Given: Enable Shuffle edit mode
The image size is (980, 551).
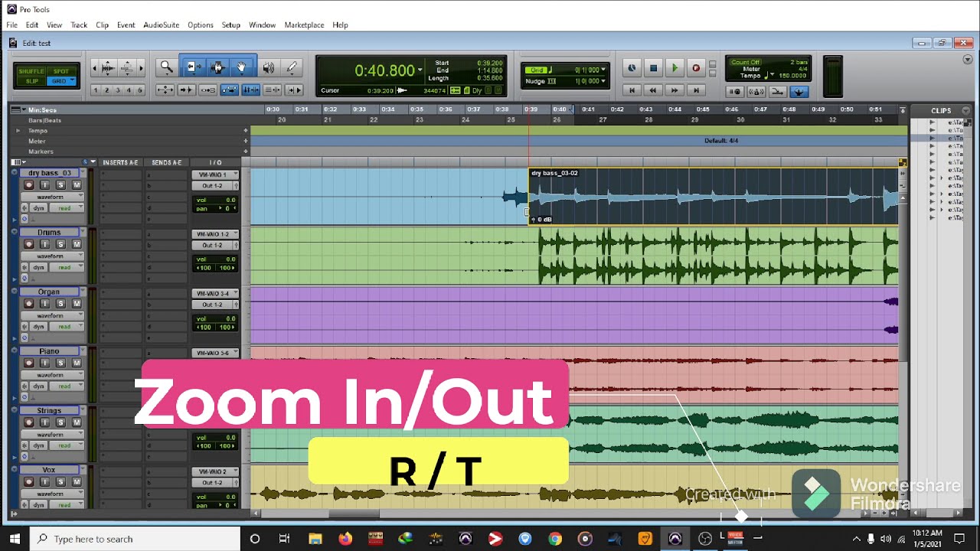Looking at the screenshot, I should (x=31, y=72).
